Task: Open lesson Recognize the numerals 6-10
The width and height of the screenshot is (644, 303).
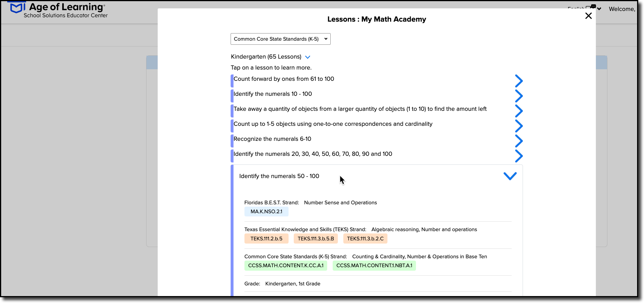Action: coord(272,139)
